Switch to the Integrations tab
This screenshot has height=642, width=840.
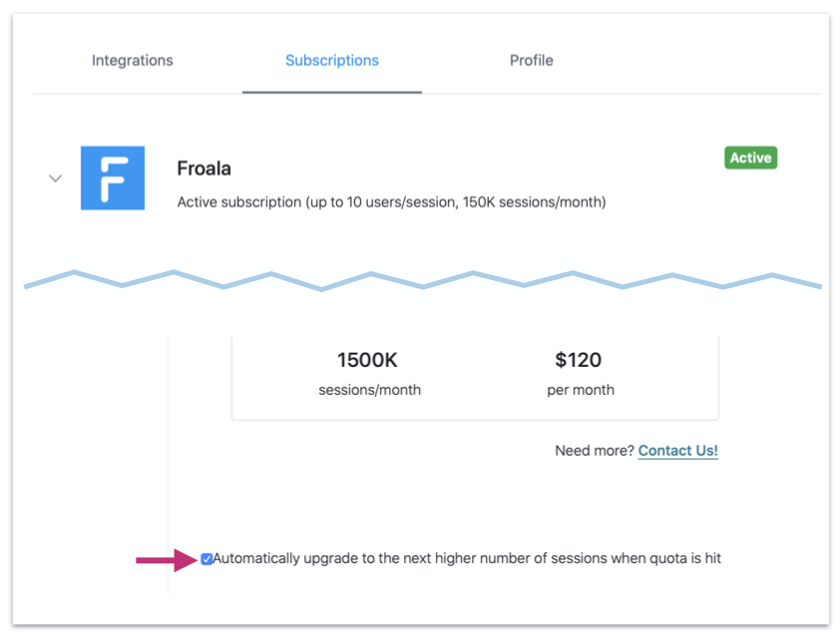pyautogui.click(x=133, y=61)
